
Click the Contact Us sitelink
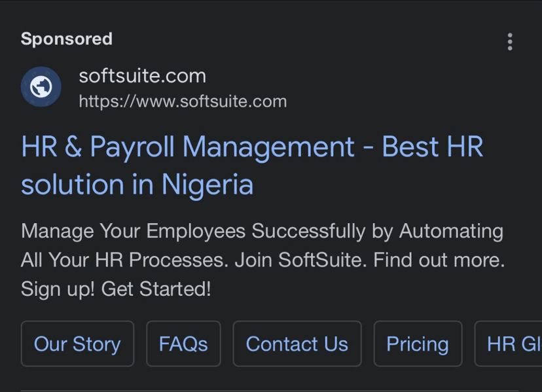click(x=297, y=344)
